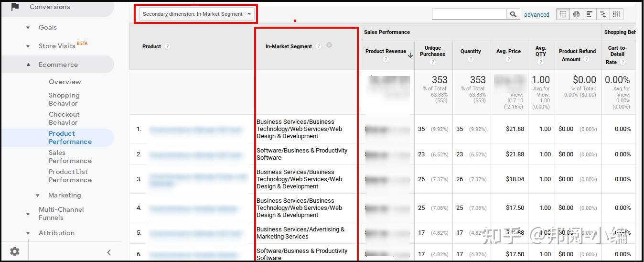Screen dimensions: 644x262
Task: Switch to the comparison view icon
Action: click(x=603, y=14)
